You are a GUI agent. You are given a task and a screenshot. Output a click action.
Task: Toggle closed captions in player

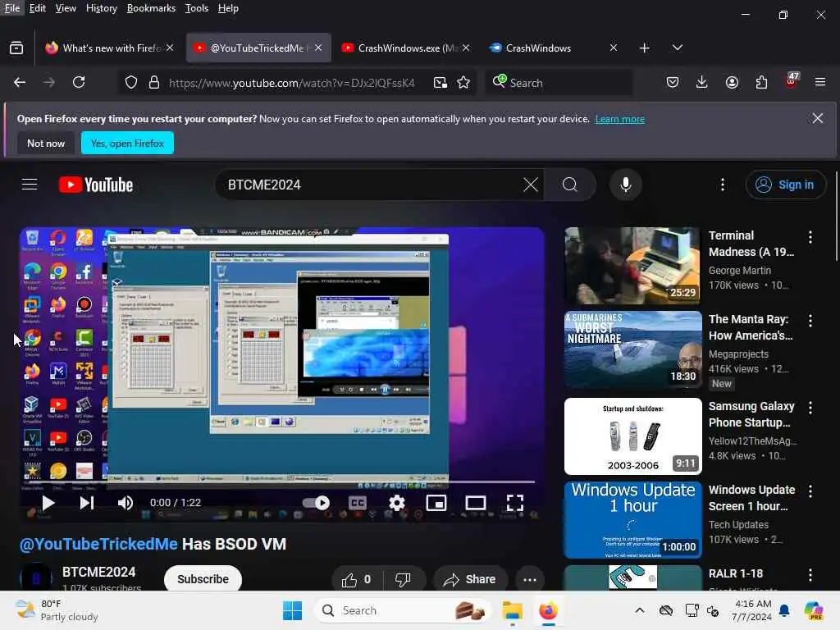coord(358,503)
